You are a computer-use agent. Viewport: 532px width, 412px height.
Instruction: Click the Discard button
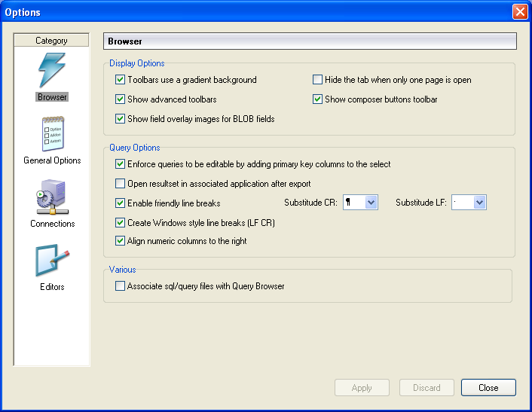click(x=427, y=388)
